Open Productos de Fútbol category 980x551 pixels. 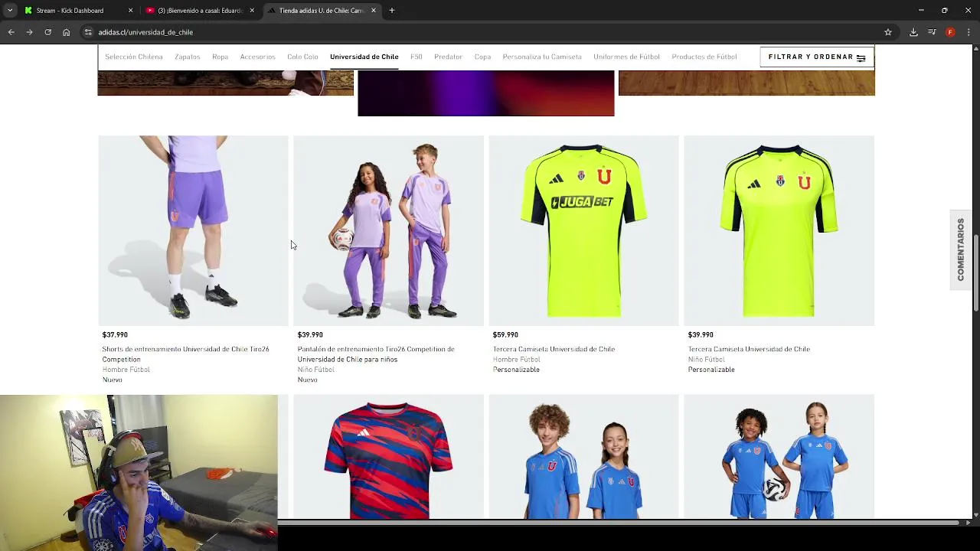(x=704, y=57)
